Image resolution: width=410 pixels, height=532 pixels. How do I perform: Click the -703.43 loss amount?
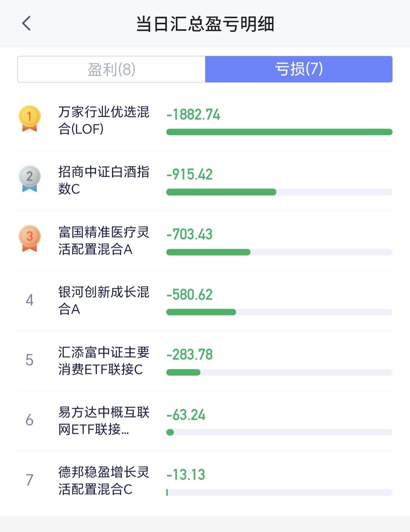pyautogui.click(x=189, y=234)
